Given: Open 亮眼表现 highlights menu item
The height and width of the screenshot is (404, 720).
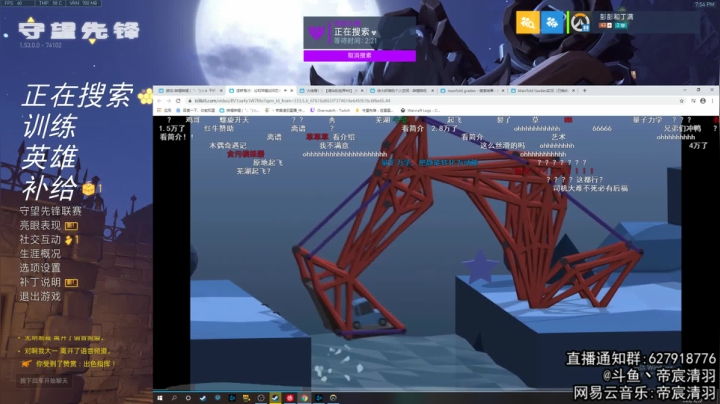Looking at the screenshot, I should [x=40, y=225].
